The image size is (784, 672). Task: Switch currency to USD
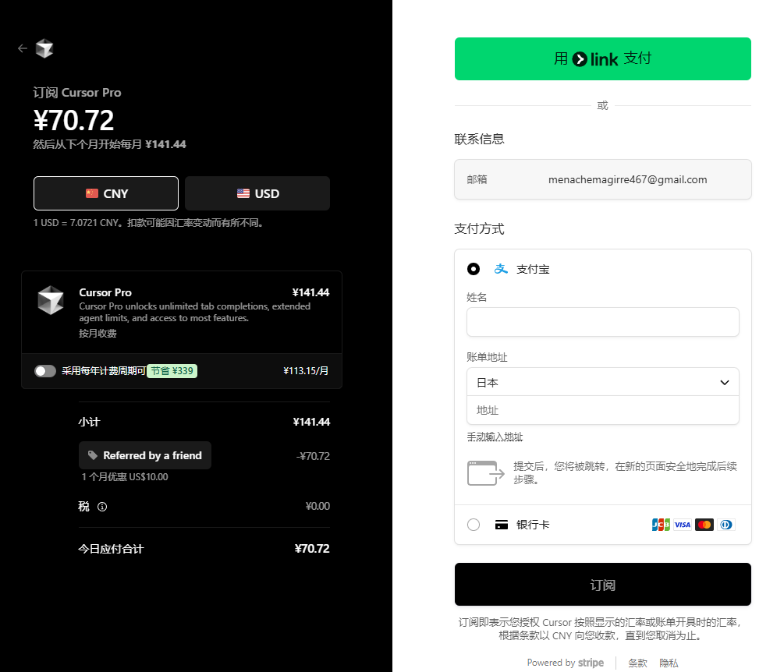pos(257,193)
